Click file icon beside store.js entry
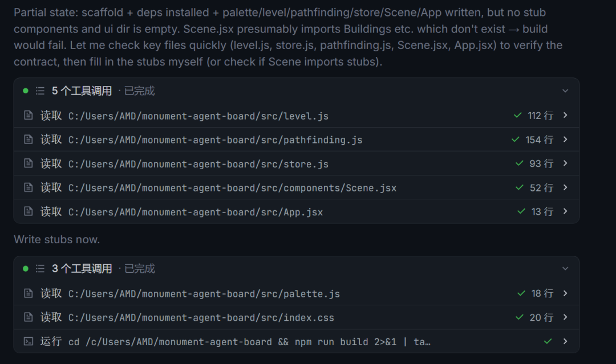The height and width of the screenshot is (364, 616). [x=29, y=163]
